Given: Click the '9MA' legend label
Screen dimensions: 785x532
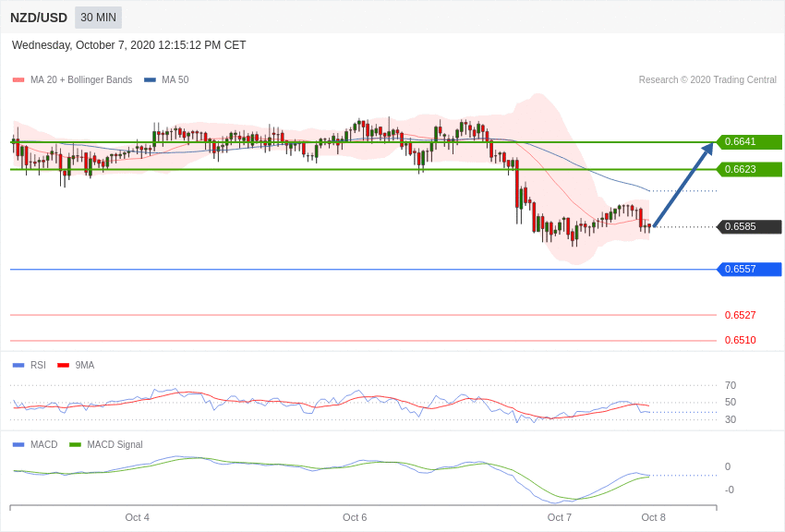Looking at the screenshot, I should click(x=85, y=366).
